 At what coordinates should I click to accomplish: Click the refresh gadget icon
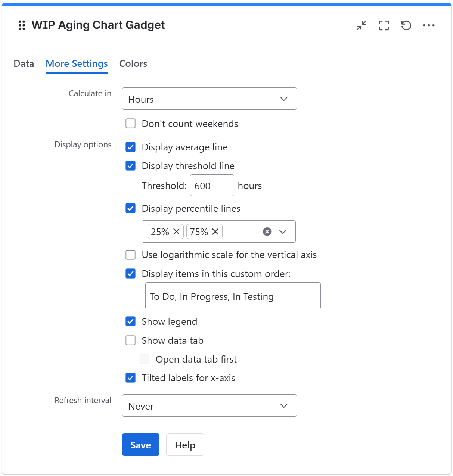coord(406,25)
